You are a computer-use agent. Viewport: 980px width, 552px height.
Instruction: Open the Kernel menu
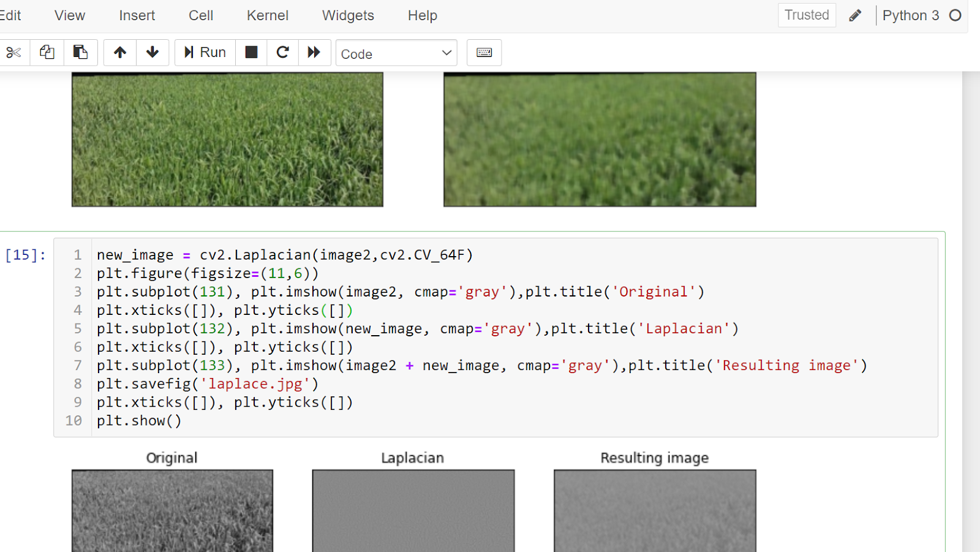268,15
